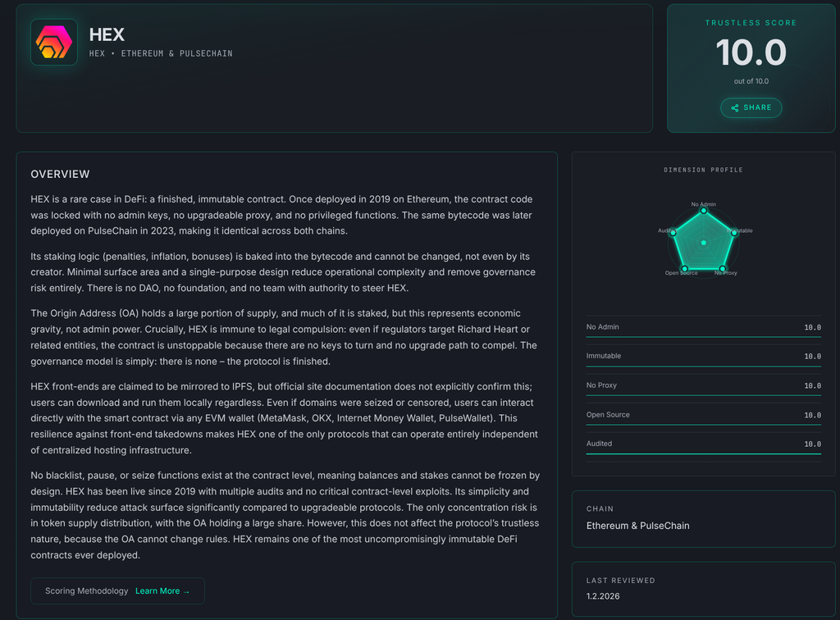This screenshot has width=840, height=620.
Task: Click the No Proxy vertex on radar chart
Action: 723,268
